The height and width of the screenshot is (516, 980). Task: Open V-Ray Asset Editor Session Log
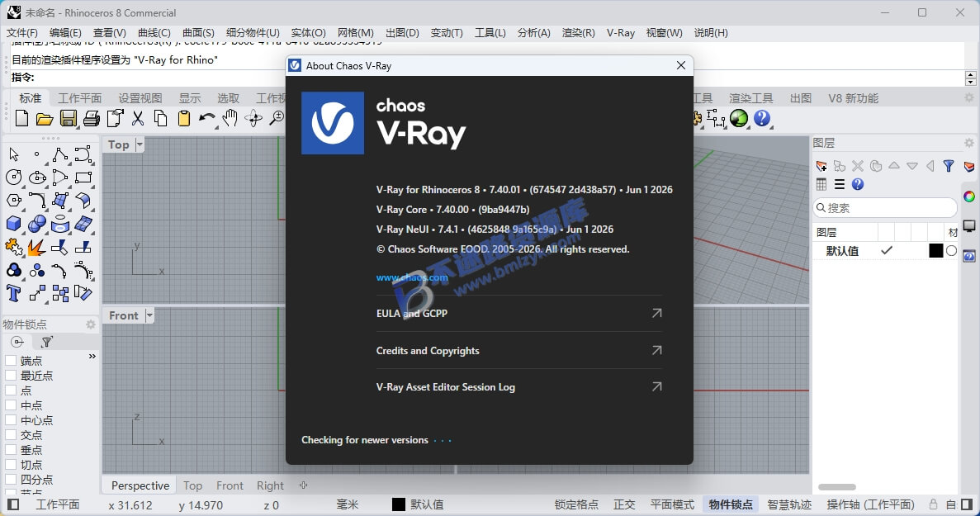pos(518,386)
